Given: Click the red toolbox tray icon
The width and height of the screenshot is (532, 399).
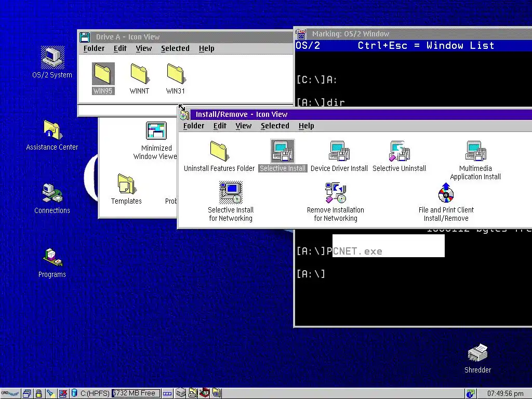Looking at the screenshot, I should 205,393.
